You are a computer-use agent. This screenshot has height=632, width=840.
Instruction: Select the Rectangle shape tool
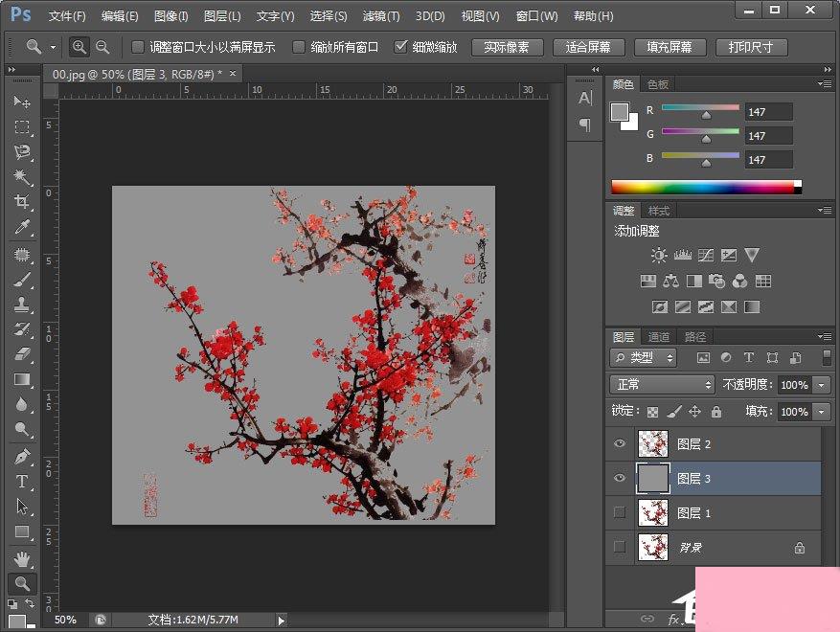click(x=22, y=531)
